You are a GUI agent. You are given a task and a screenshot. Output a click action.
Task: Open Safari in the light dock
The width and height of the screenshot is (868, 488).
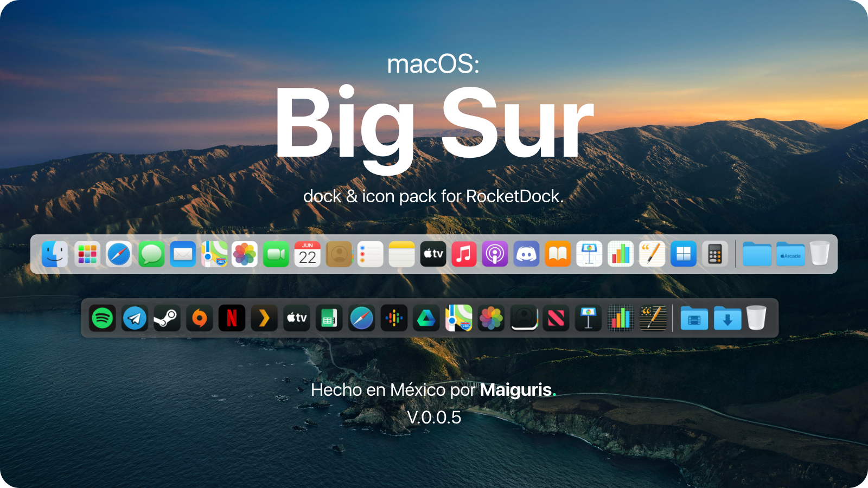(x=119, y=254)
